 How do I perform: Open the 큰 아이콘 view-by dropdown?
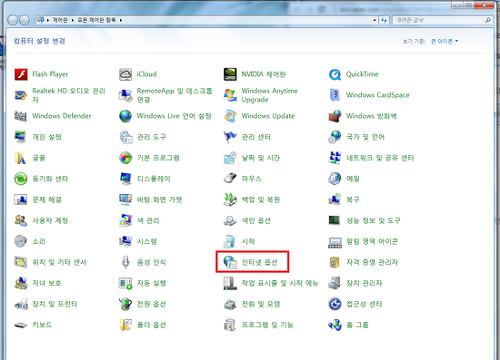(445, 41)
